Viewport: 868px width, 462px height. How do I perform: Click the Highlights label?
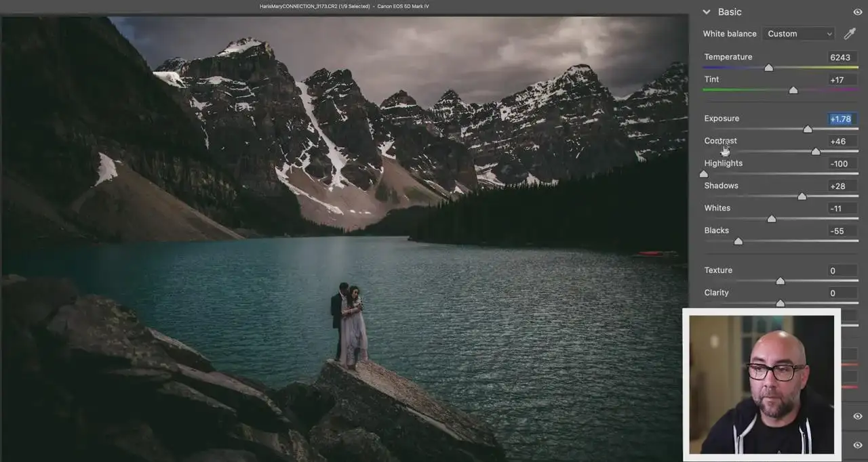tap(724, 163)
